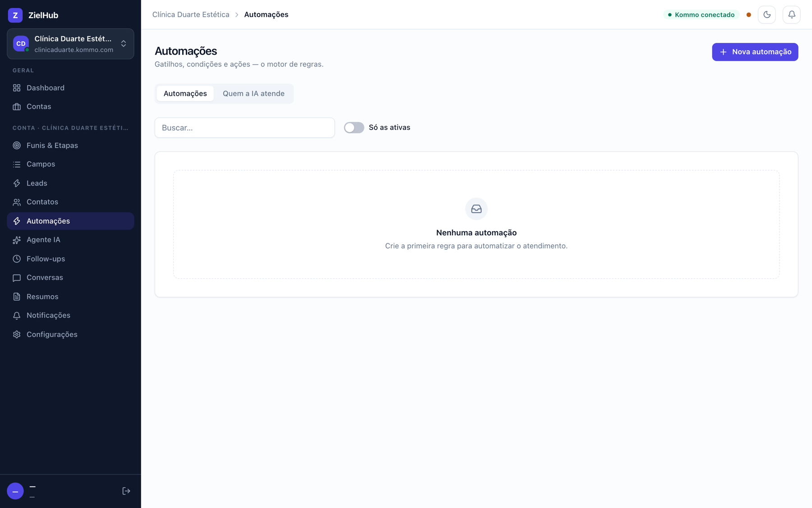Open Automações in the sidebar menu
This screenshot has height=508, width=812.
[x=70, y=221]
